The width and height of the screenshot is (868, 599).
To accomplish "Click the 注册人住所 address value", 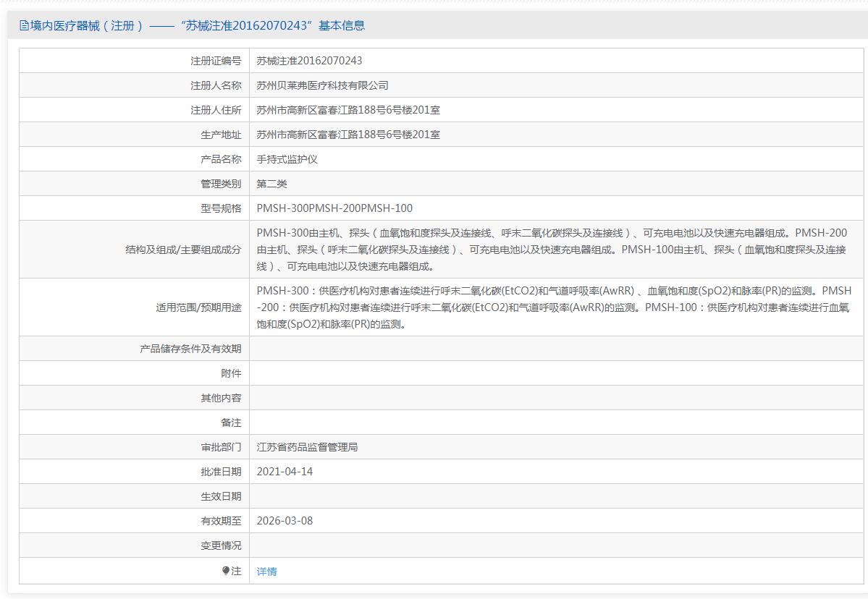I will 348,110.
